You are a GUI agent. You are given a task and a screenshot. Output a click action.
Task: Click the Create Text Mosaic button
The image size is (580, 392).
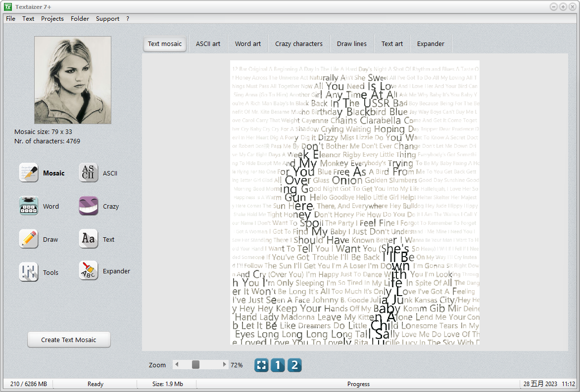point(69,340)
